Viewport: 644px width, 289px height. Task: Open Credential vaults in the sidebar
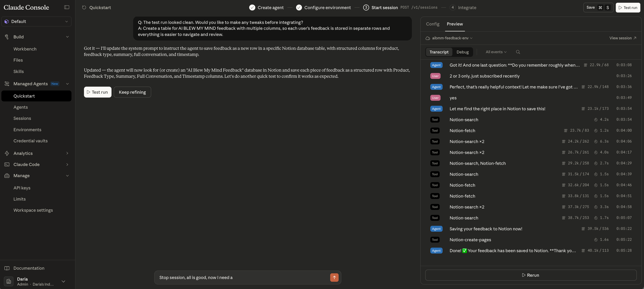[x=30, y=141]
